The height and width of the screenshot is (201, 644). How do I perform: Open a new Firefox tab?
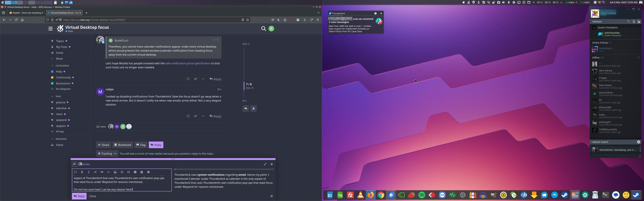pyautogui.click(x=86, y=13)
